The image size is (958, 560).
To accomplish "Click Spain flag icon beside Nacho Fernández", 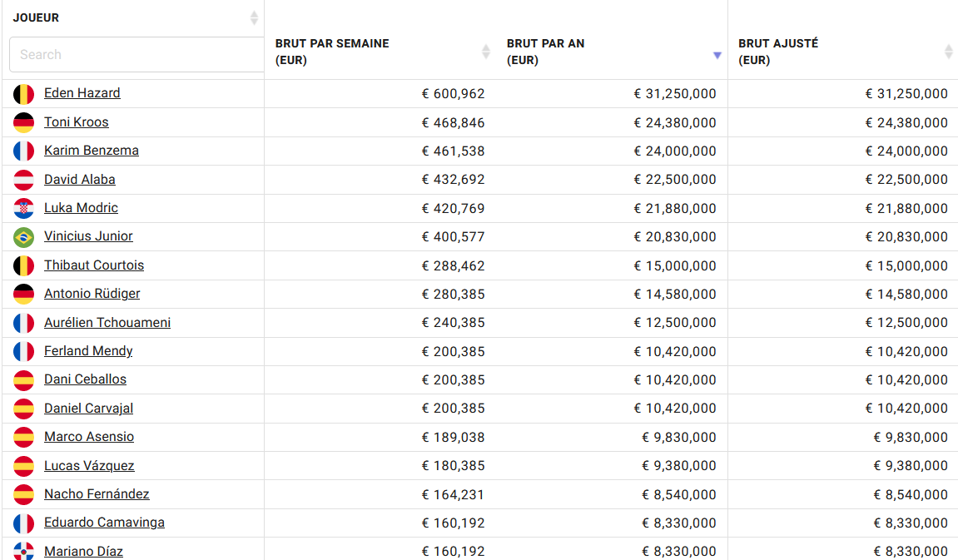I will coord(24,494).
